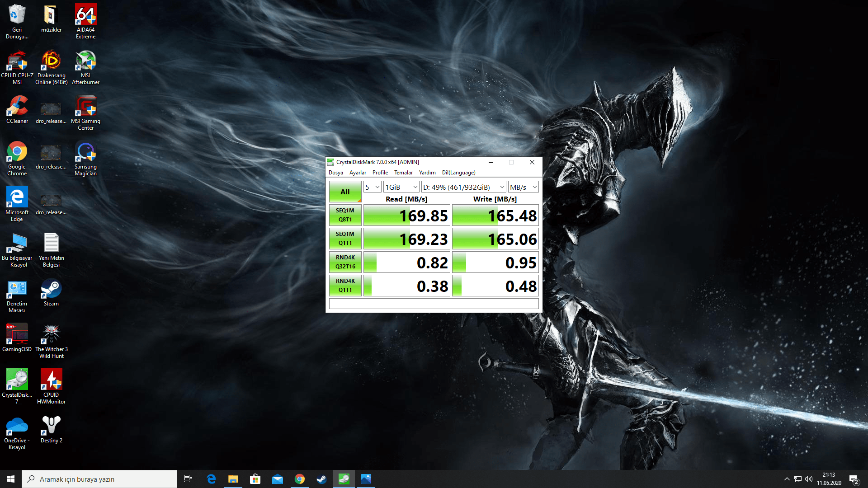This screenshot has height=488, width=868.
Task: Run the SEQ1M Q8T1 test button
Action: [x=345, y=215]
